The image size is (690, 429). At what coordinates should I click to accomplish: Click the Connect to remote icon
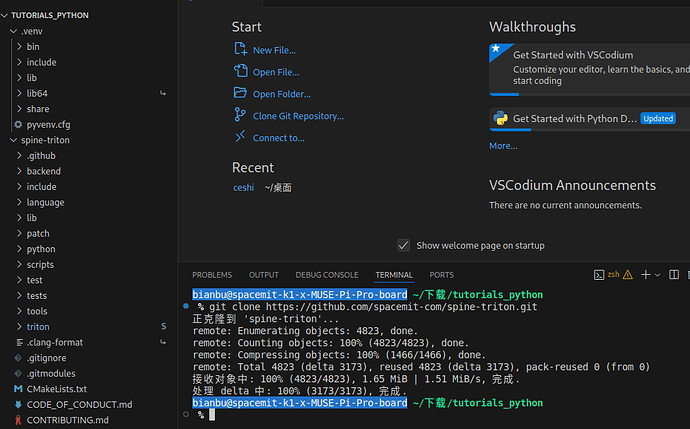tap(240, 138)
